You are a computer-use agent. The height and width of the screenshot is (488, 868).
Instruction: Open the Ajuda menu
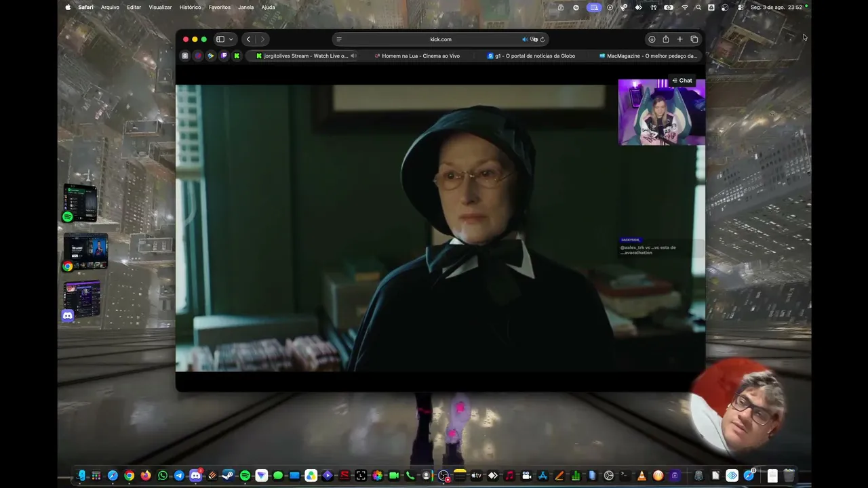(x=269, y=7)
